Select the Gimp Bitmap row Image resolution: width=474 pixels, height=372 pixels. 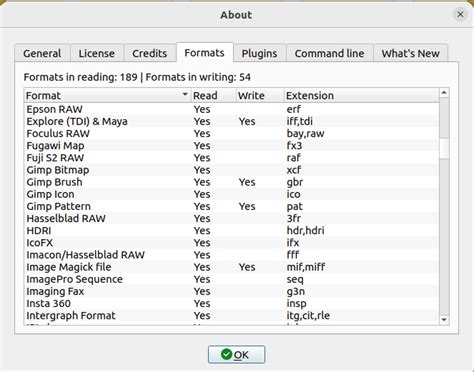(x=232, y=170)
